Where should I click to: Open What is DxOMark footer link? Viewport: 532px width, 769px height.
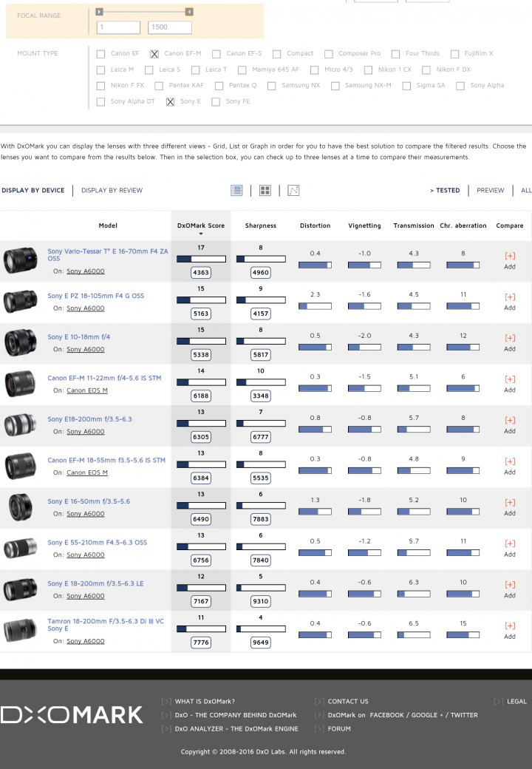(205, 701)
